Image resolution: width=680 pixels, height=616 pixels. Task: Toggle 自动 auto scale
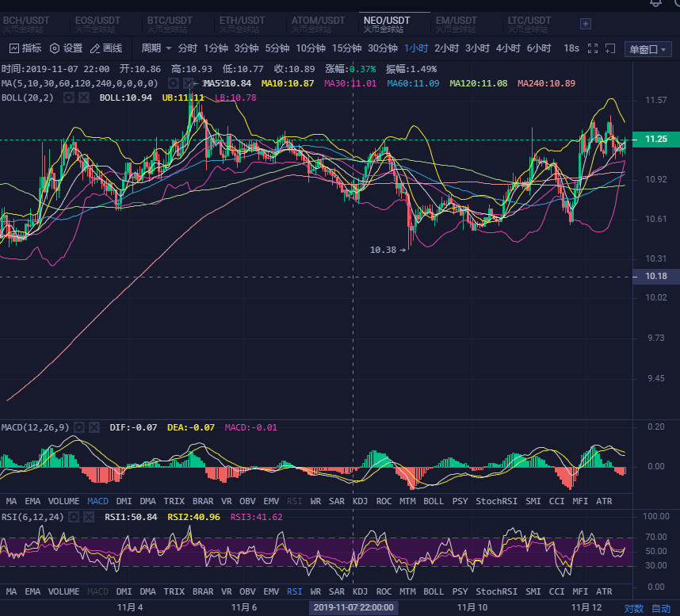[660, 608]
